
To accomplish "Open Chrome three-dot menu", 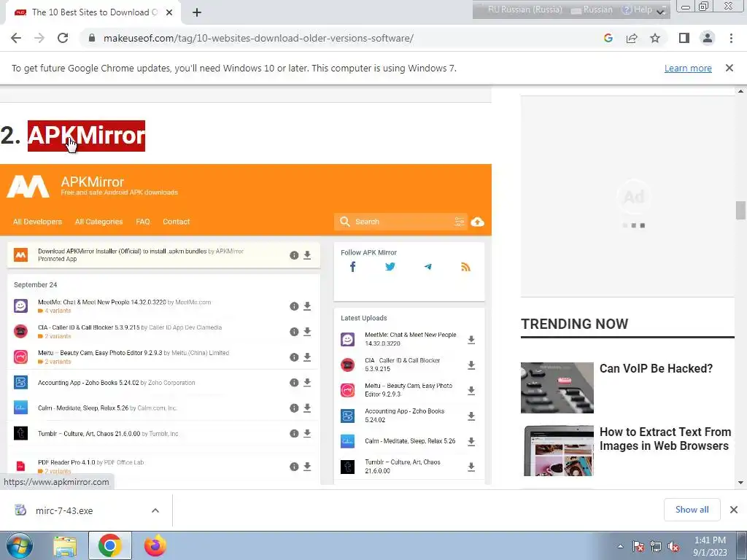I will point(731,38).
